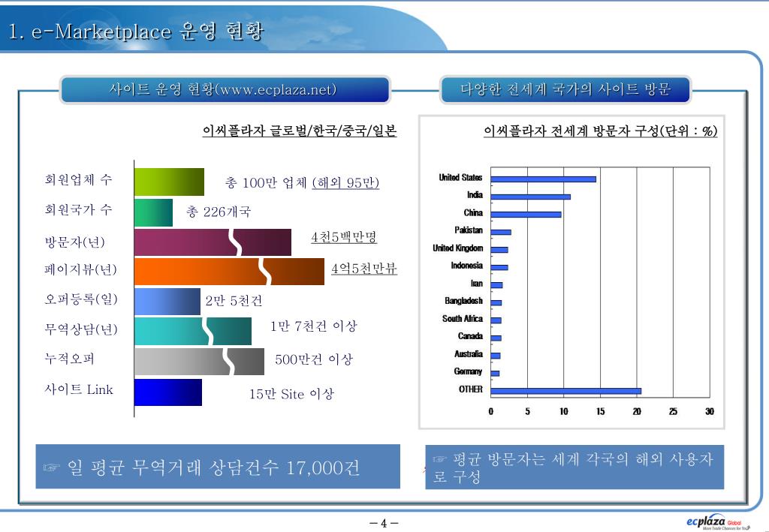The image size is (769, 532).
Task: Click the 'Iran' chart label
Action: pyautogui.click(x=477, y=283)
